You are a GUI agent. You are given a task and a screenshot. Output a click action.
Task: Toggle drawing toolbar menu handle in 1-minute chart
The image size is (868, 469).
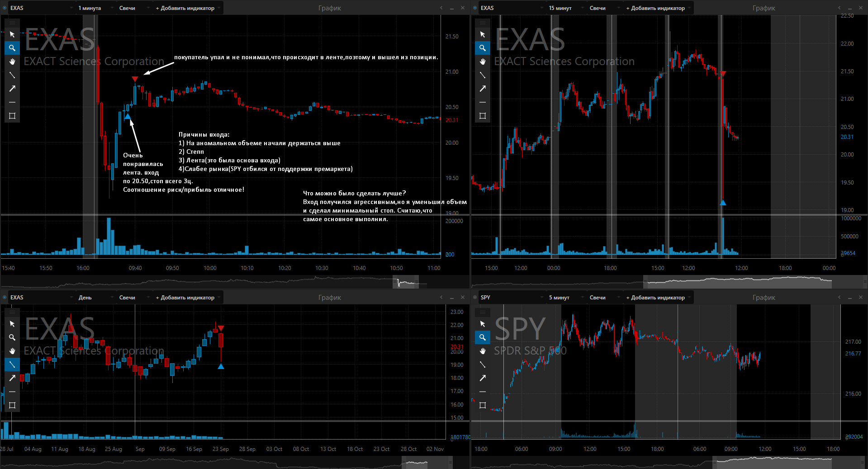12,23
